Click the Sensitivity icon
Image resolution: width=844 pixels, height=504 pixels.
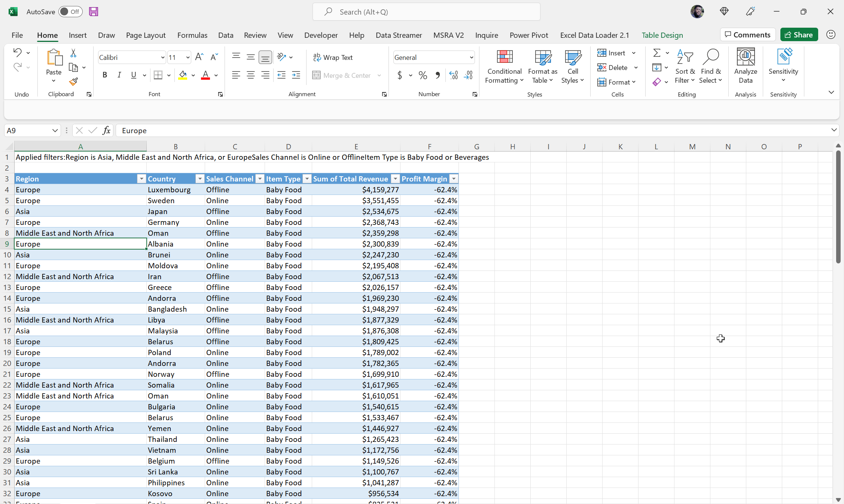[x=783, y=67]
